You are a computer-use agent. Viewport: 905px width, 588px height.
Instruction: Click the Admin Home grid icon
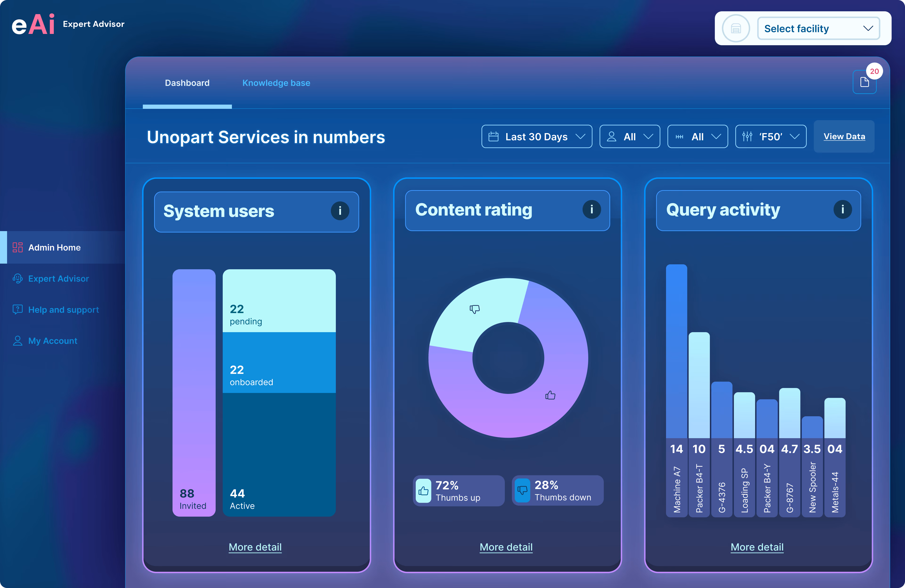[17, 247]
